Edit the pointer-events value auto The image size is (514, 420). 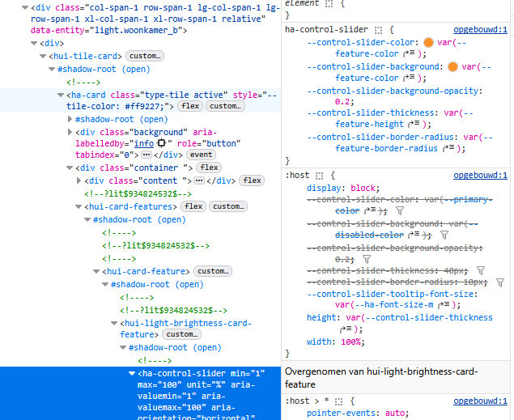tap(395, 413)
